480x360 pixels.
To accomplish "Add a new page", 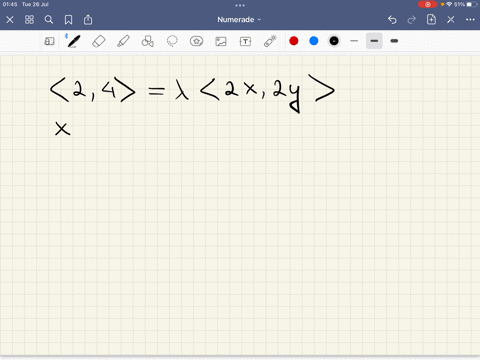I will (431, 19).
